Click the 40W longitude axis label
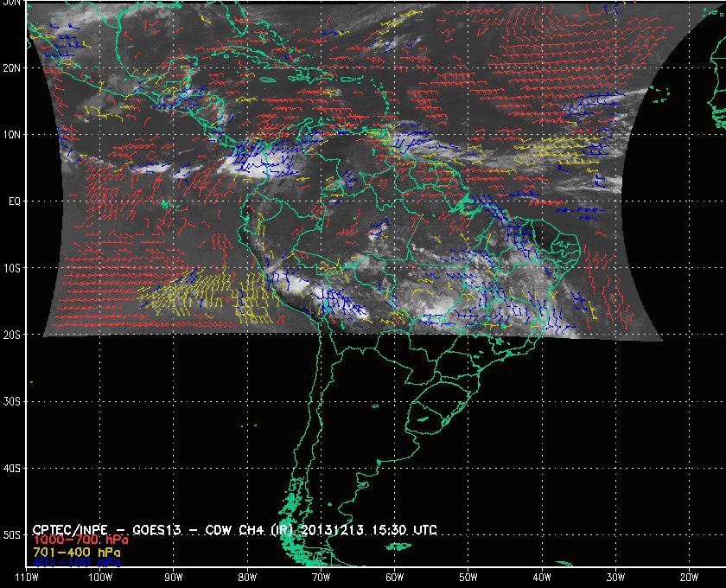The height and width of the screenshot is (588, 726). [542, 578]
